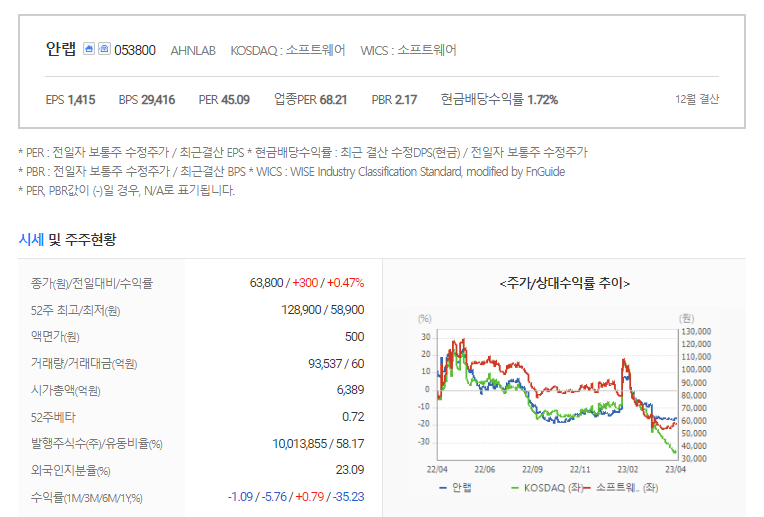The height and width of the screenshot is (517, 764).
Task: Click the stock code 053800
Action: (x=135, y=50)
